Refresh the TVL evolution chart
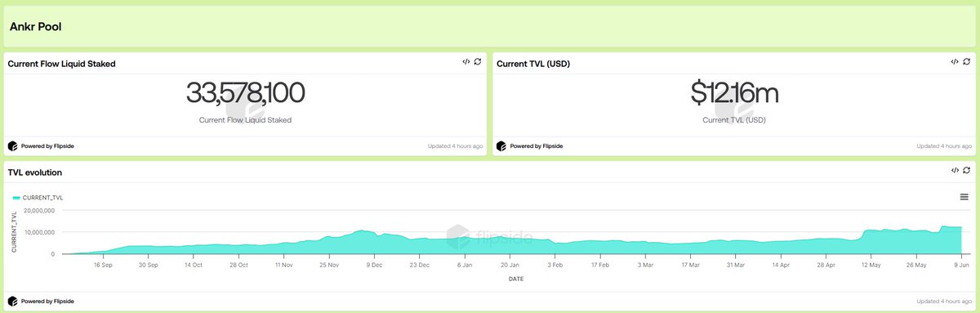Viewport: 980px width, 313px height. pos(966,171)
